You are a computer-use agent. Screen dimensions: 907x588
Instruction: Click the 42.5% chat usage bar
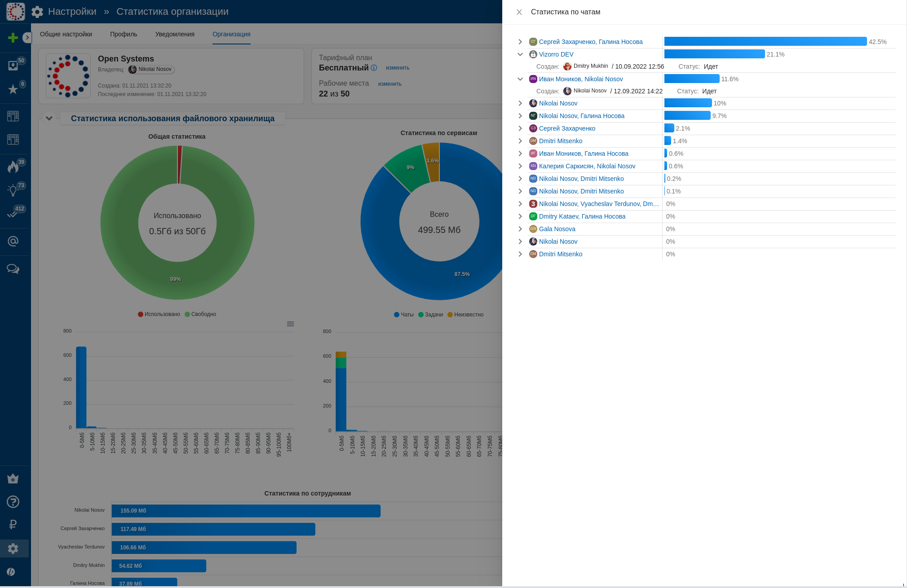[765, 42]
